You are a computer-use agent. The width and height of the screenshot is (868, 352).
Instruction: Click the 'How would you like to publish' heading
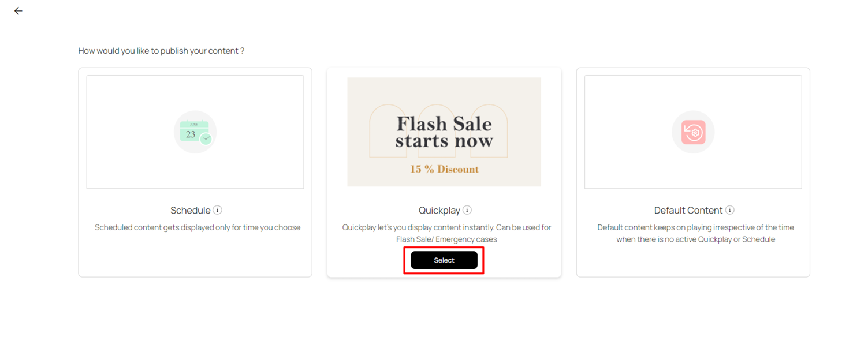161,51
